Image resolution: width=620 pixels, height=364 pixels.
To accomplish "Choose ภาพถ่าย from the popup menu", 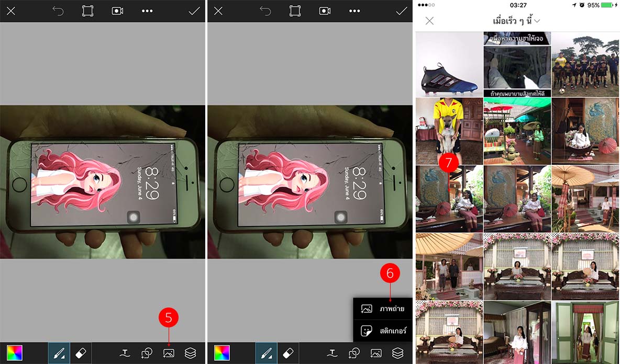I will (383, 309).
